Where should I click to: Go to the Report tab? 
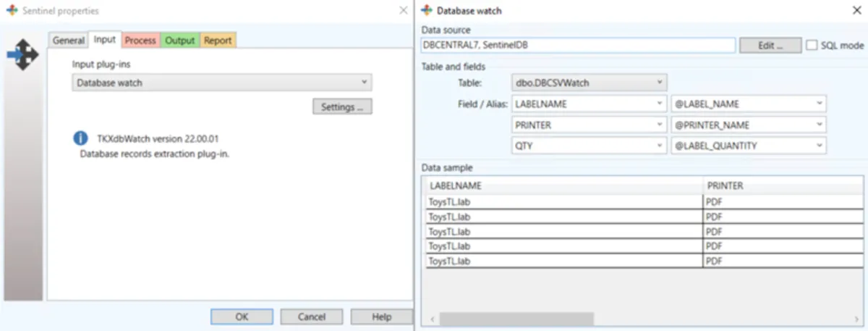coord(218,41)
